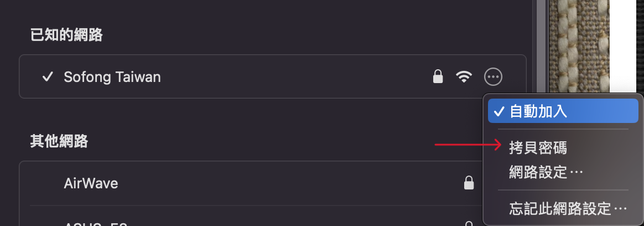Join the AirWave network

(x=91, y=183)
